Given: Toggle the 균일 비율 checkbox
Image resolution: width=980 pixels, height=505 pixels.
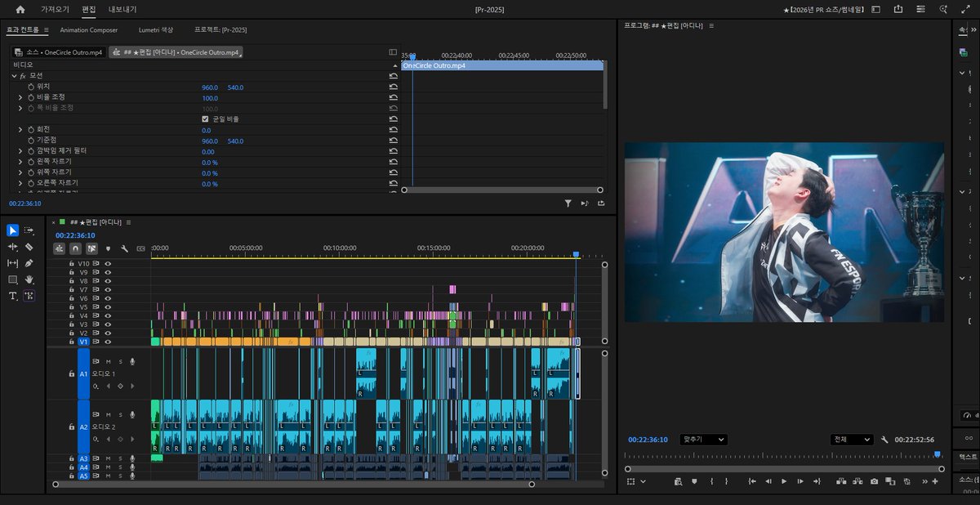Looking at the screenshot, I should (205, 118).
